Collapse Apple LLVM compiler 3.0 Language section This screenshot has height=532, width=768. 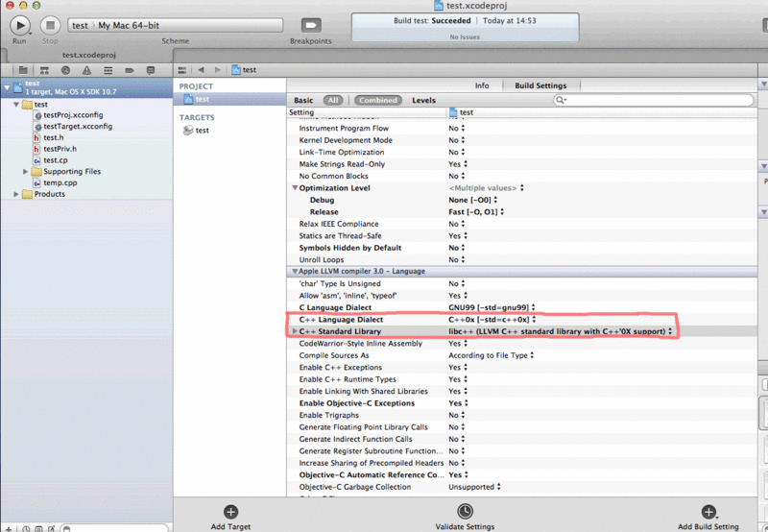(295, 271)
